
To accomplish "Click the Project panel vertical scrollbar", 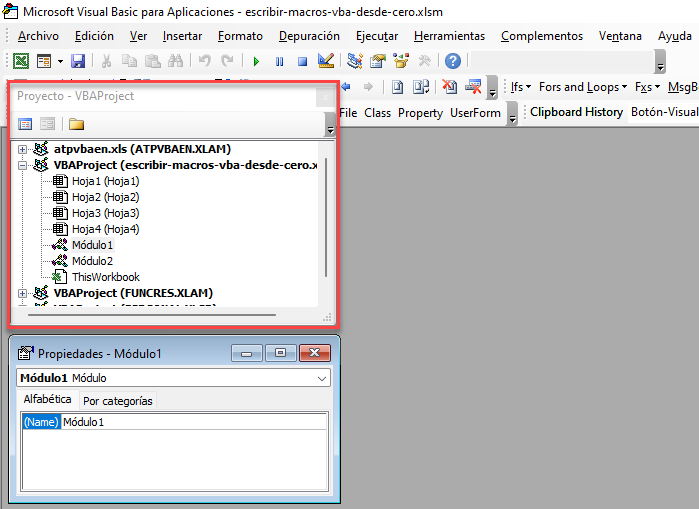I will pos(326,218).
